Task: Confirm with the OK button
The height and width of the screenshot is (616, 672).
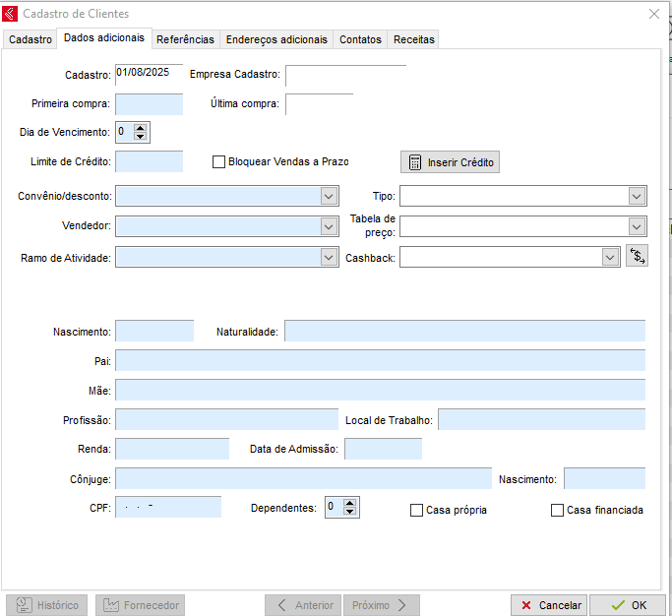Action: [629, 605]
